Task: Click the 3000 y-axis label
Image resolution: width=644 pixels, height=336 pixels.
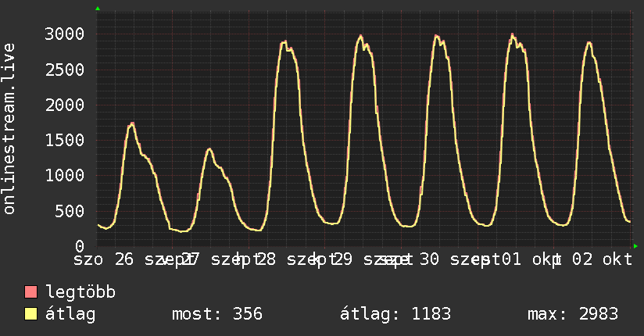Action: click(65, 34)
